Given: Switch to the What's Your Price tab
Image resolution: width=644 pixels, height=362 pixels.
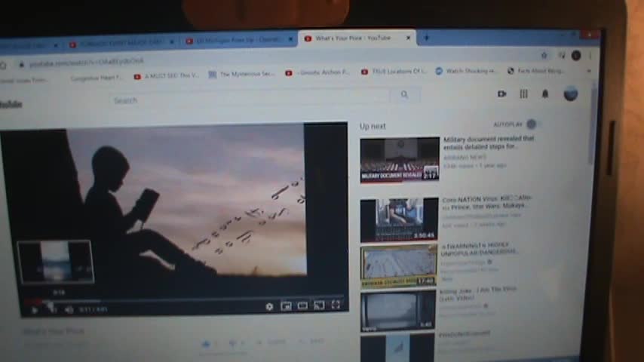Looking at the screenshot, I should 357,38.
